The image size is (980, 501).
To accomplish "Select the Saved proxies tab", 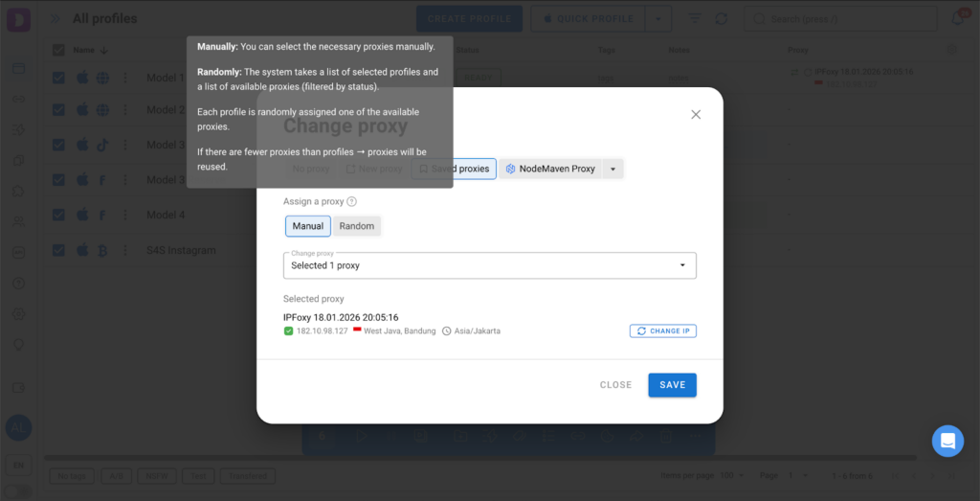I will (454, 169).
